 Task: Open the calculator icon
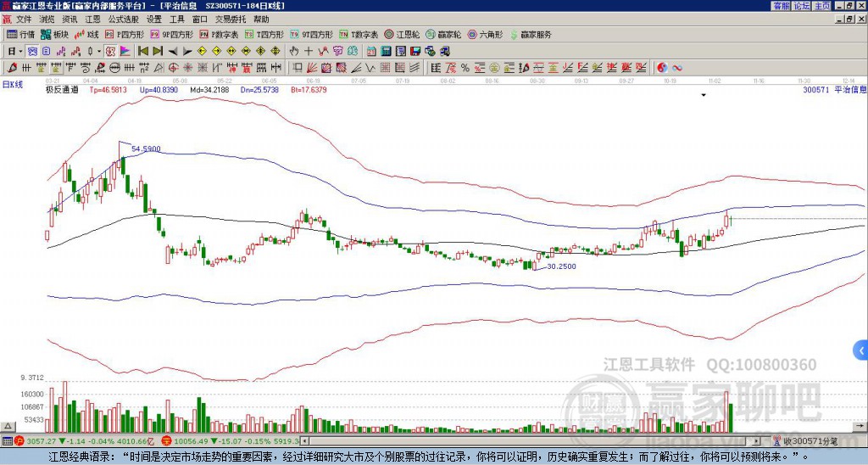click(386, 52)
